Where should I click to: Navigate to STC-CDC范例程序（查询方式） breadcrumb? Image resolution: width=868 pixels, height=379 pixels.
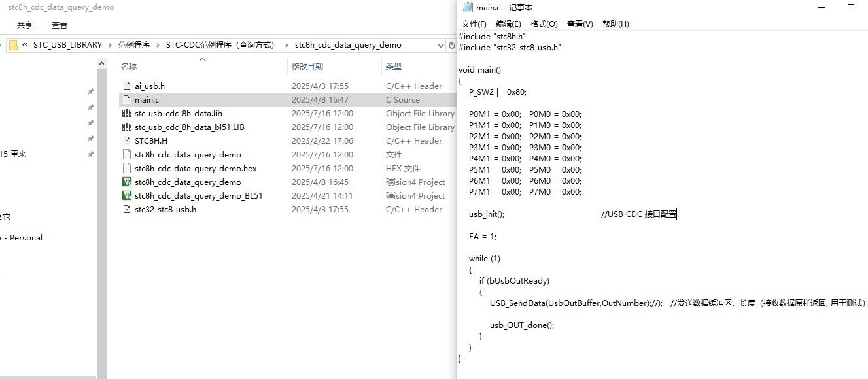(x=220, y=45)
